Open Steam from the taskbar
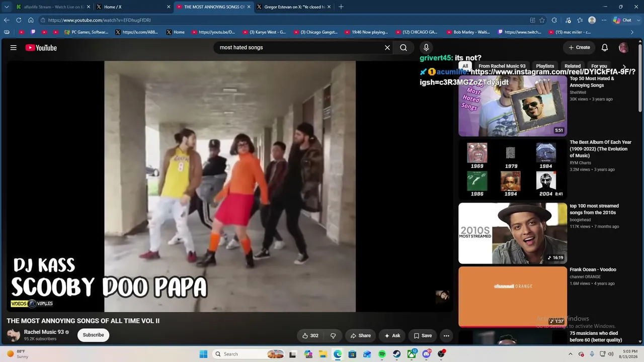 point(397,354)
